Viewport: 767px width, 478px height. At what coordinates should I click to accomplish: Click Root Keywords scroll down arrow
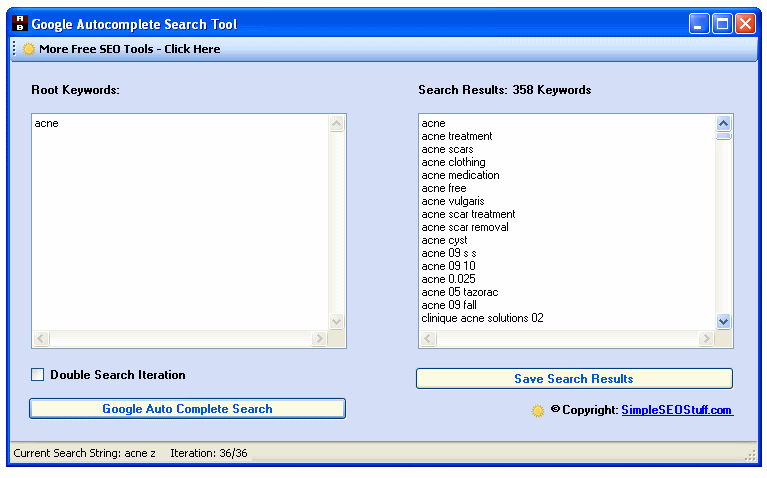(x=337, y=321)
